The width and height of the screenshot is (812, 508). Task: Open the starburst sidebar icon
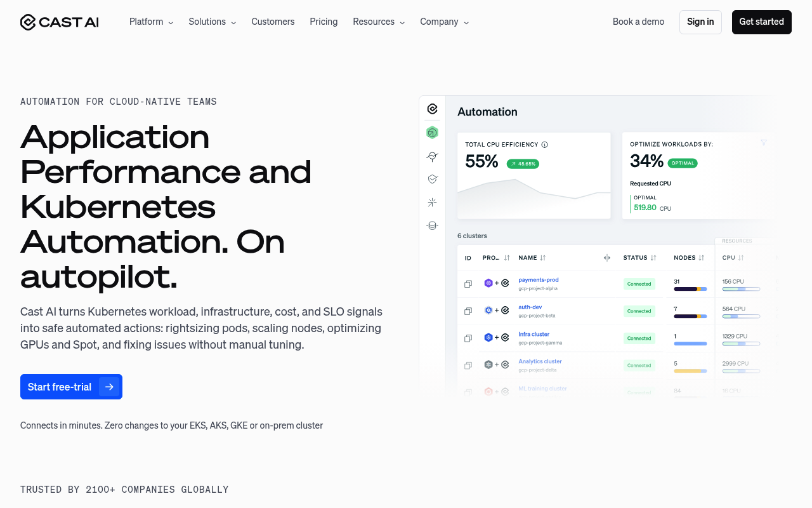[x=433, y=203]
